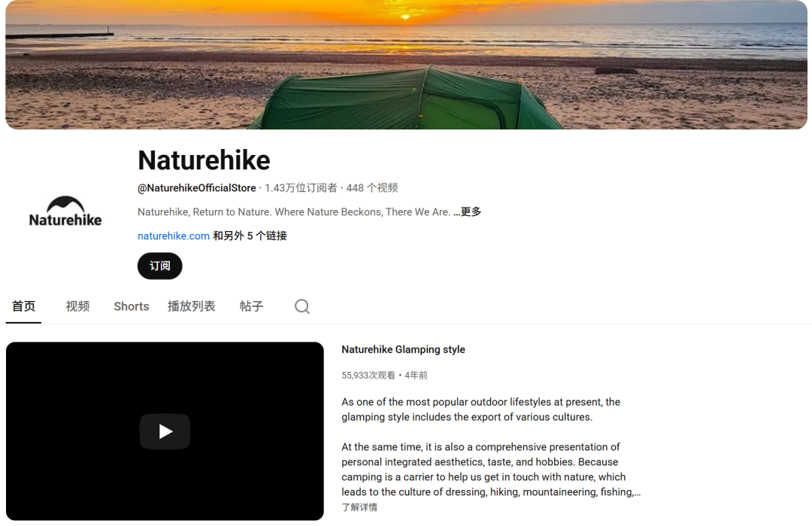Click the 448 个视频 video count text
Screen dimensions: 812x526
click(x=372, y=187)
